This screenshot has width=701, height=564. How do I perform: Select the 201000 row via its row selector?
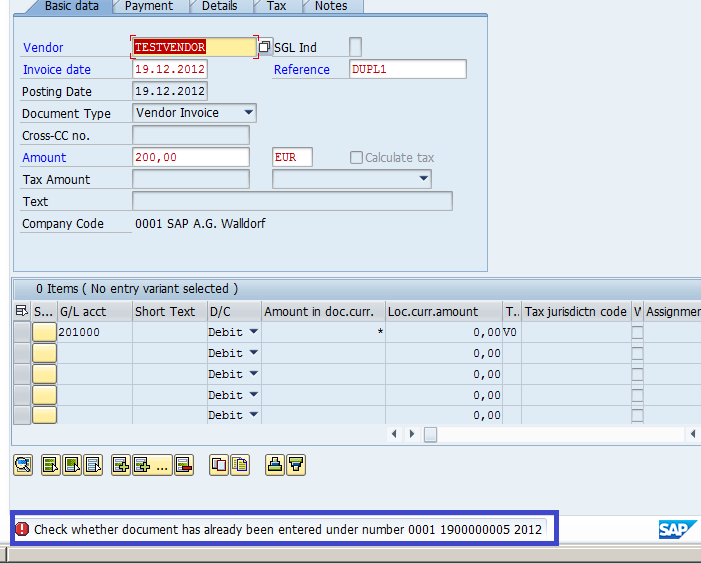click(x=22, y=332)
